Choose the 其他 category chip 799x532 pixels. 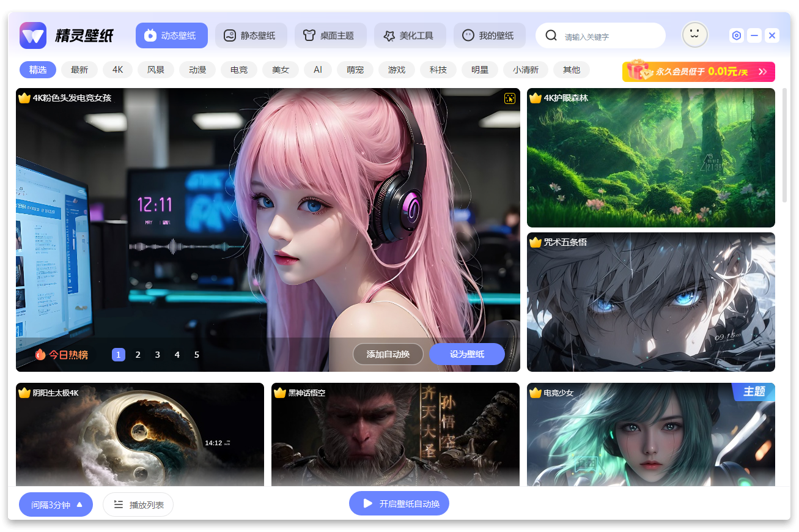[572, 70]
